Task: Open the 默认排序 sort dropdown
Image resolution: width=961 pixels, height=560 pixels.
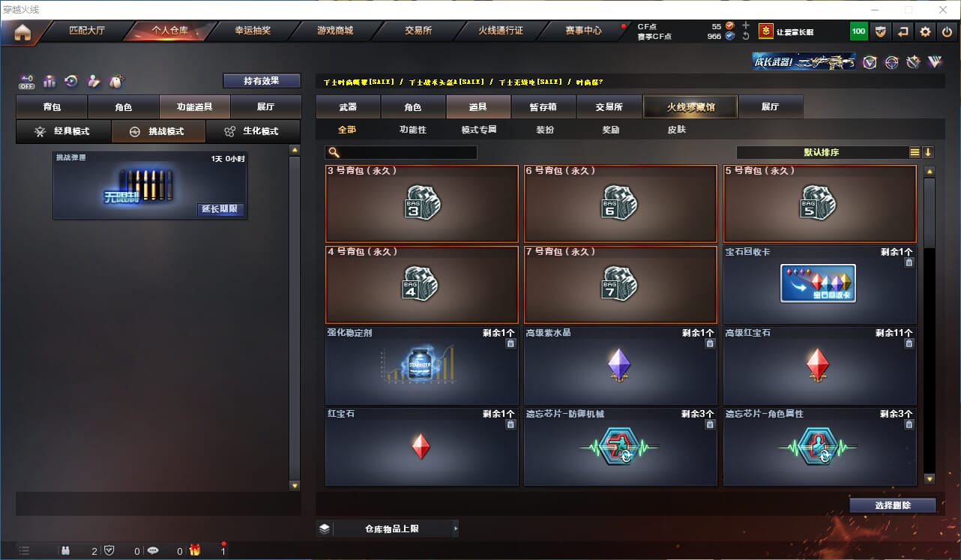Action: click(x=822, y=152)
